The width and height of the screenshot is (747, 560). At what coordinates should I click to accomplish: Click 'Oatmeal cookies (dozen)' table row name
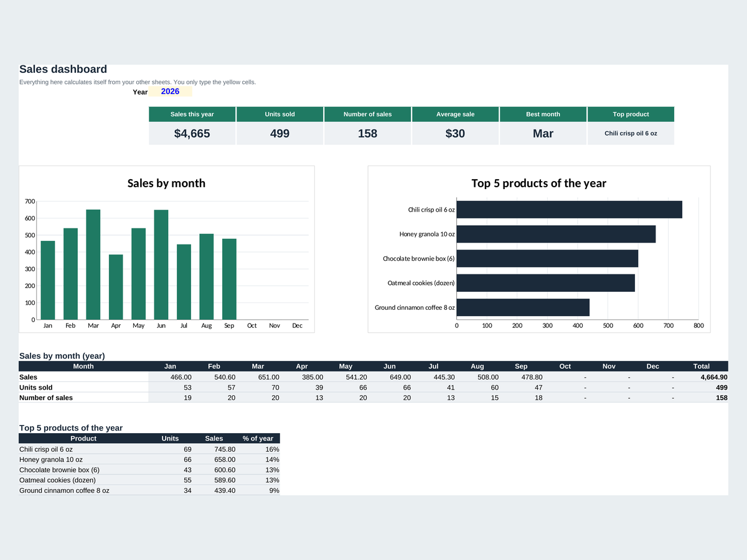[x=83, y=480]
